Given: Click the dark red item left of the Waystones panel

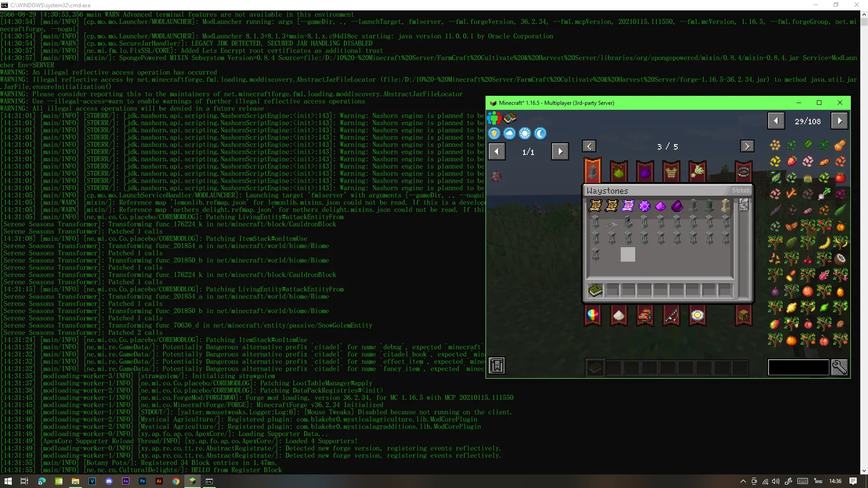Looking at the screenshot, I should tap(496, 176).
